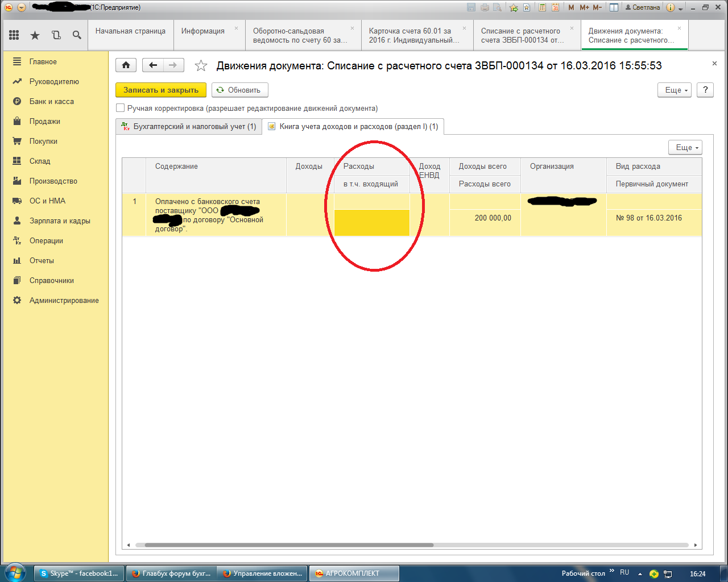Switch to Бухгалтерский и налоговый учет tab
The image size is (728, 582).
189,127
